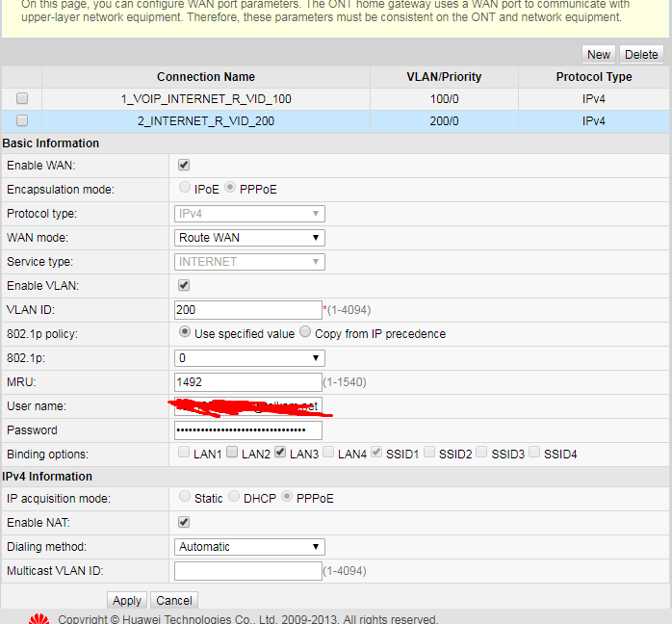Viewport: 672px width, 624px height.
Task: Click the MRU input field
Action: tap(248, 382)
